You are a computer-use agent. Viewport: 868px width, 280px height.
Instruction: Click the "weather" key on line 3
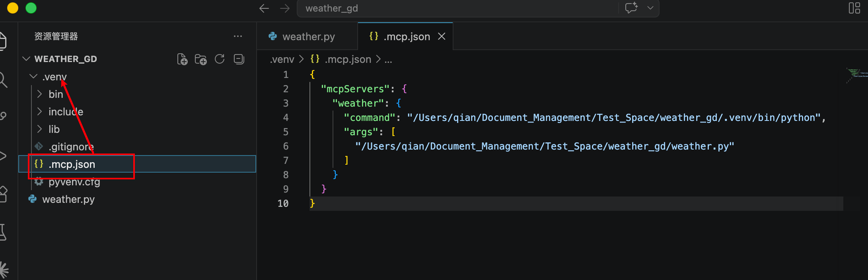tap(358, 103)
